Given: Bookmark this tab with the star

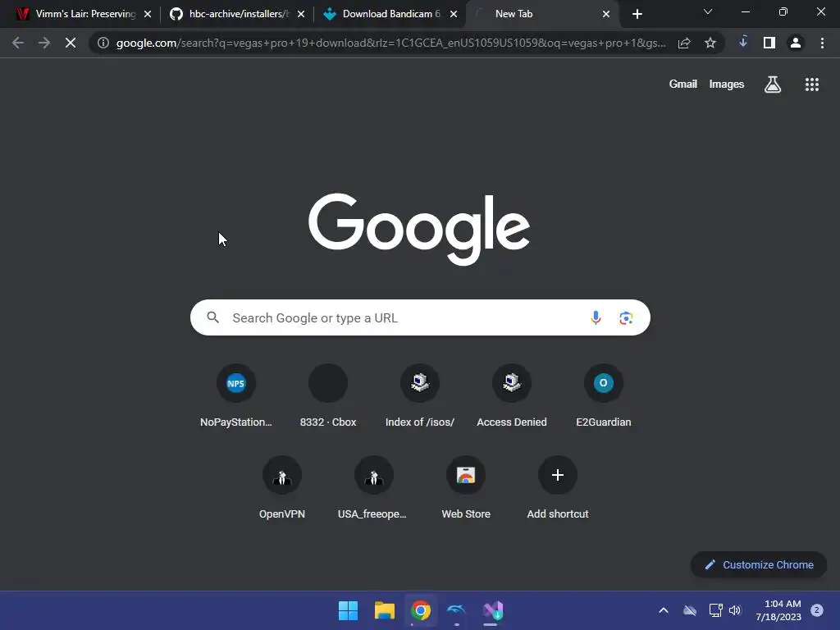Looking at the screenshot, I should coord(710,43).
